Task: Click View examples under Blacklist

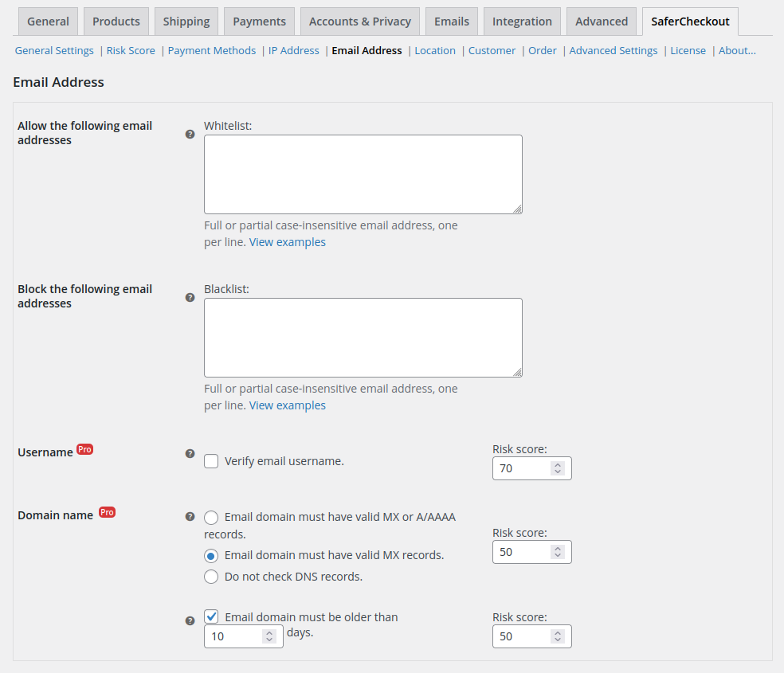Action: (x=288, y=405)
